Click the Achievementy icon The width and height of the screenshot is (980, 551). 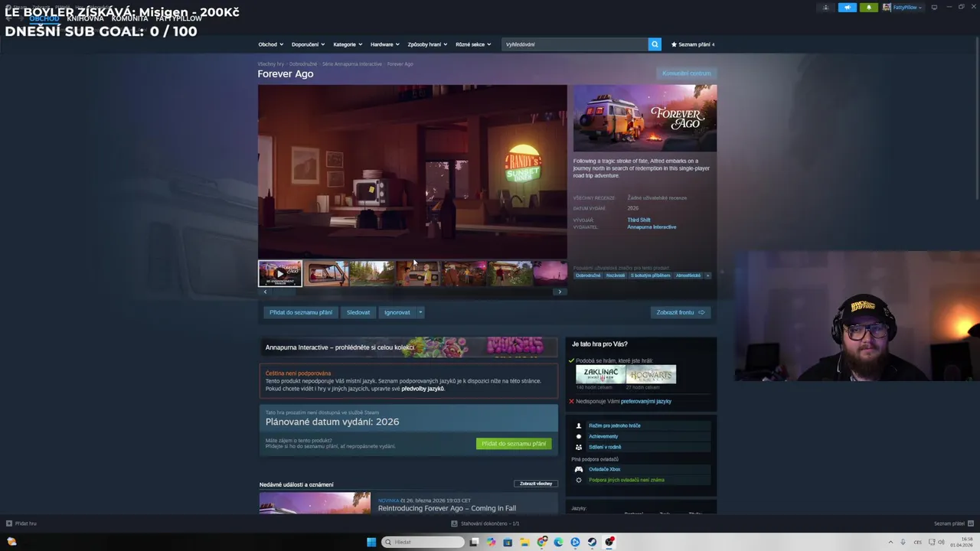pos(579,436)
